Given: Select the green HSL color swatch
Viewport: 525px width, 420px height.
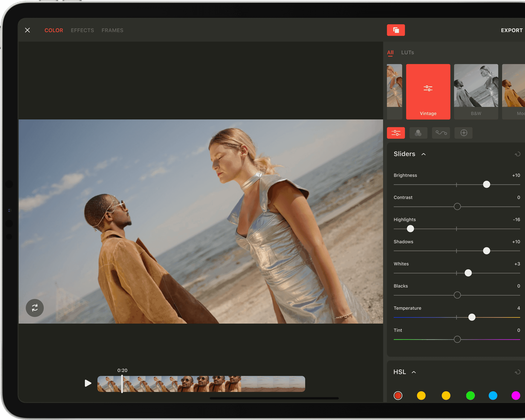Looking at the screenshot, I should pyautogui.click(x=470, y=396).
